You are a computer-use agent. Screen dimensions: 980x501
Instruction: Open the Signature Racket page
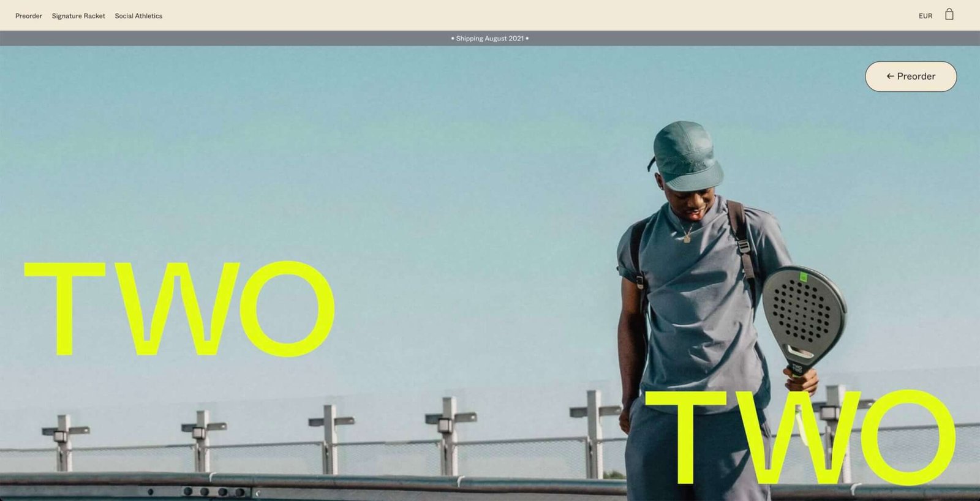(78, 16)
